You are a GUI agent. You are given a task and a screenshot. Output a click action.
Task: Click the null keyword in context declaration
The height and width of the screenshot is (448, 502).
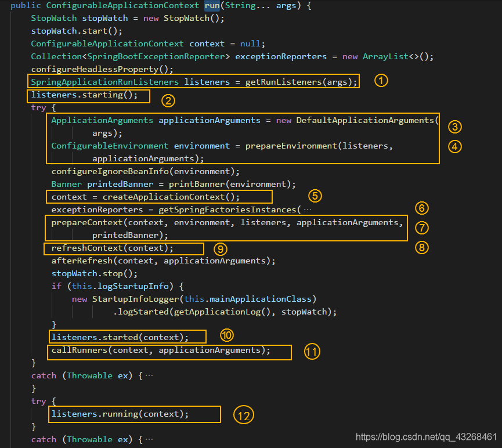coord(250,44)
